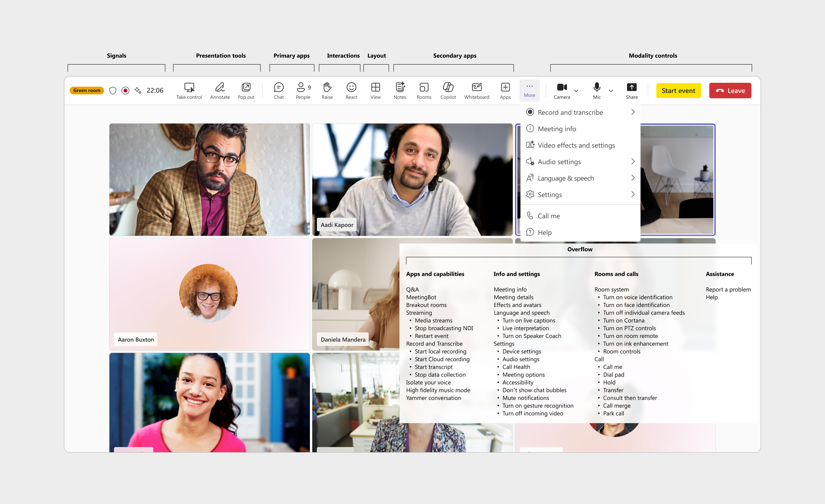This screenshot has height=504, width=825.
Task: Expand camera options chevron
Action: coord(576,91)
